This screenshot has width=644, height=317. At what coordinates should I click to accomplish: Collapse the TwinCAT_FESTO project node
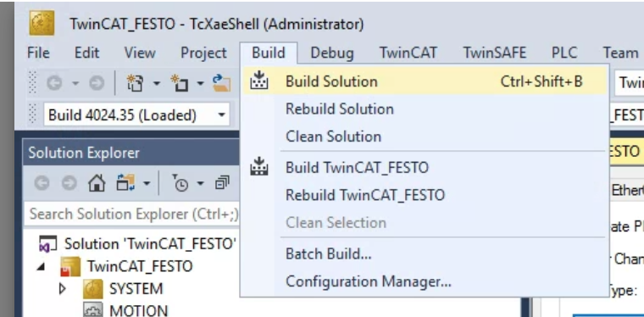coord(41,266)
